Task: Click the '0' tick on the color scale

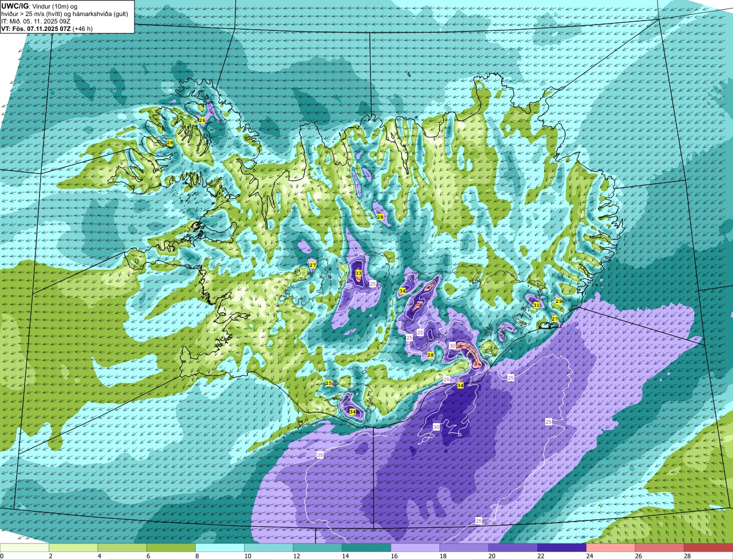Action: 2,556
